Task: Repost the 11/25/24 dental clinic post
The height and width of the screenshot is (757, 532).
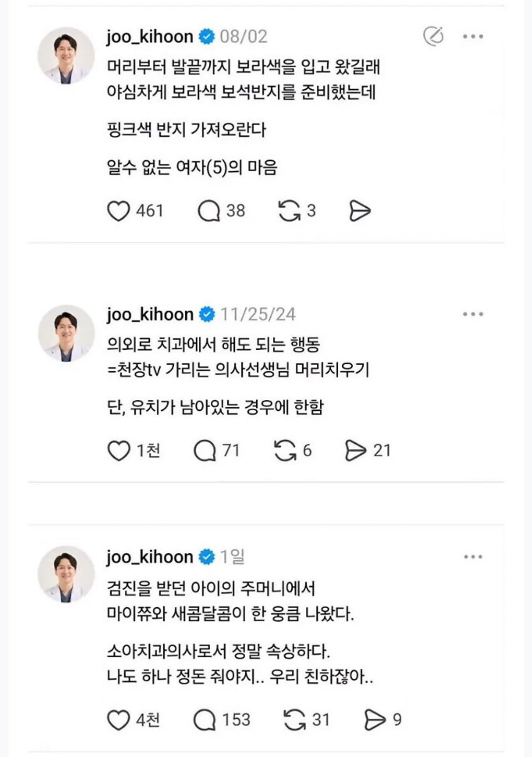Action: tap(285, 451)
